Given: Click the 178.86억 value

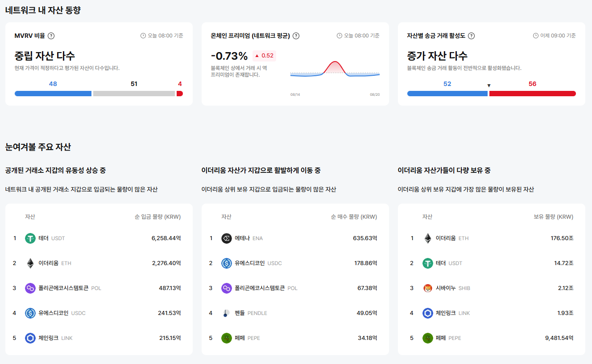Looking at the screenshot, I should click(x=366, y=263).
